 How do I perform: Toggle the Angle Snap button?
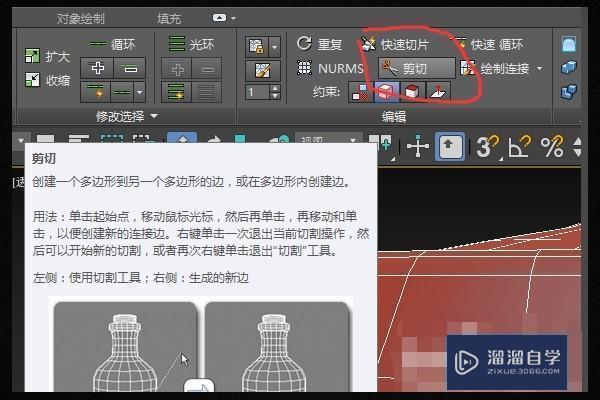(519, 146)
